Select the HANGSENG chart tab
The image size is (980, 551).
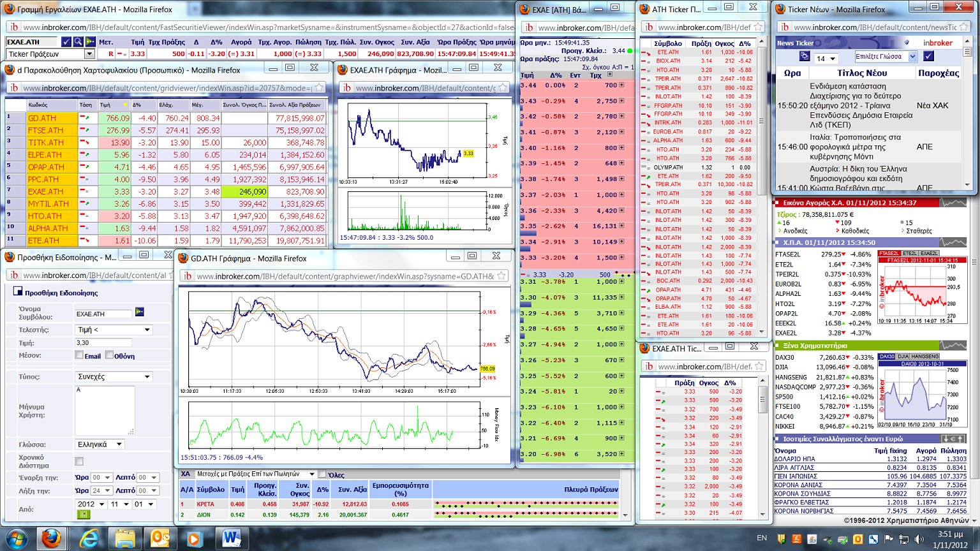point(924,356)
